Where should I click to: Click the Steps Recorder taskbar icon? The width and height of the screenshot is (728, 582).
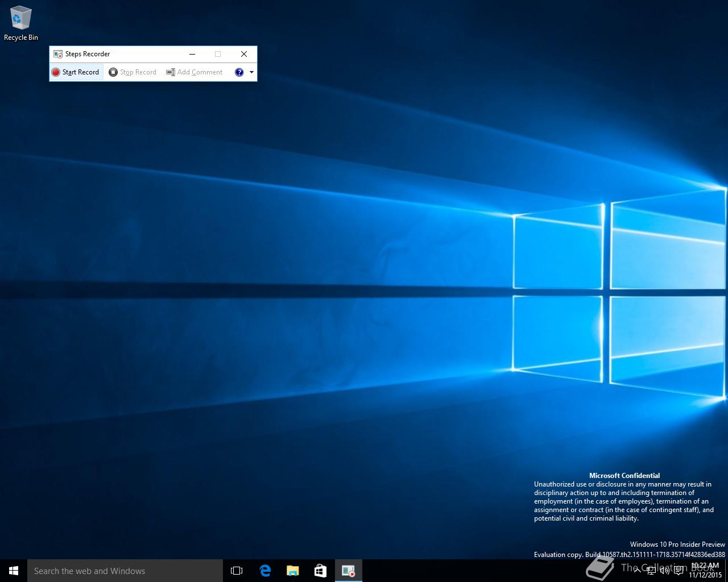tap(349, 571)
